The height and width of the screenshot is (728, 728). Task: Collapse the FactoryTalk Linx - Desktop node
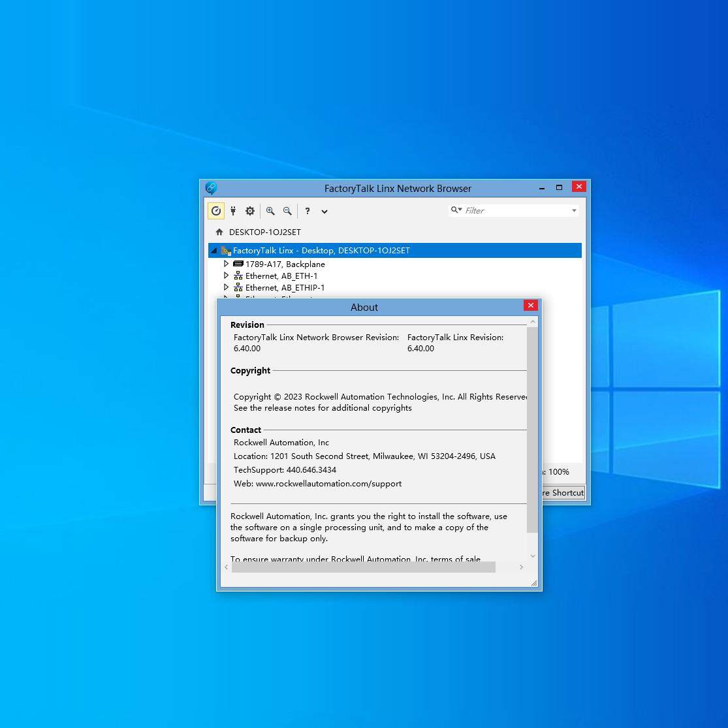[x=214, y=250]
